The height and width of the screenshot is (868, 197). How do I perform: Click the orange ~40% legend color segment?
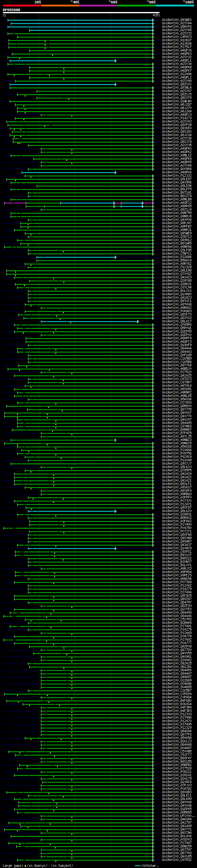tap(60, 6)
